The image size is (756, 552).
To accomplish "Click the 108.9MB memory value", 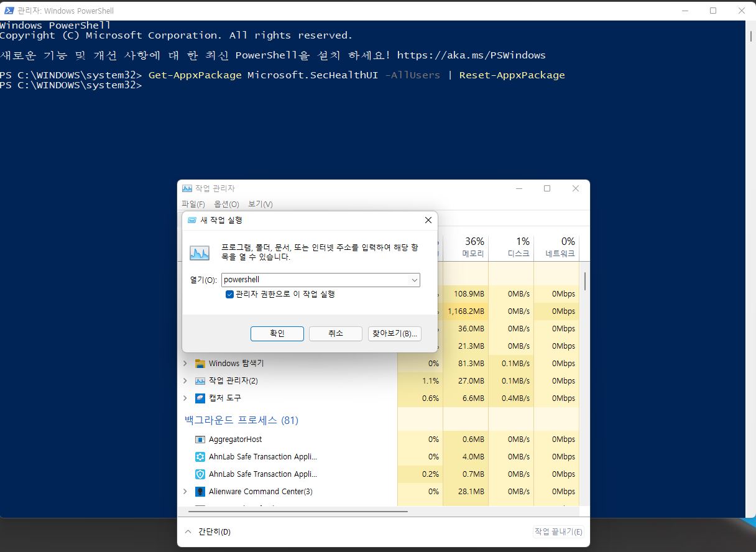I will [469, 294].
